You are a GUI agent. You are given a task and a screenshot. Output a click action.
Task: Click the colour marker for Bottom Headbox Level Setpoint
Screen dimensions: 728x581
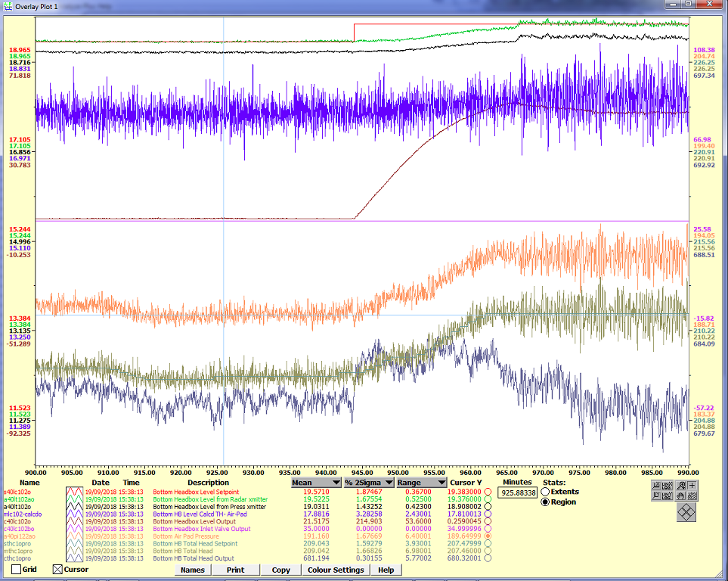click(488, 492)
